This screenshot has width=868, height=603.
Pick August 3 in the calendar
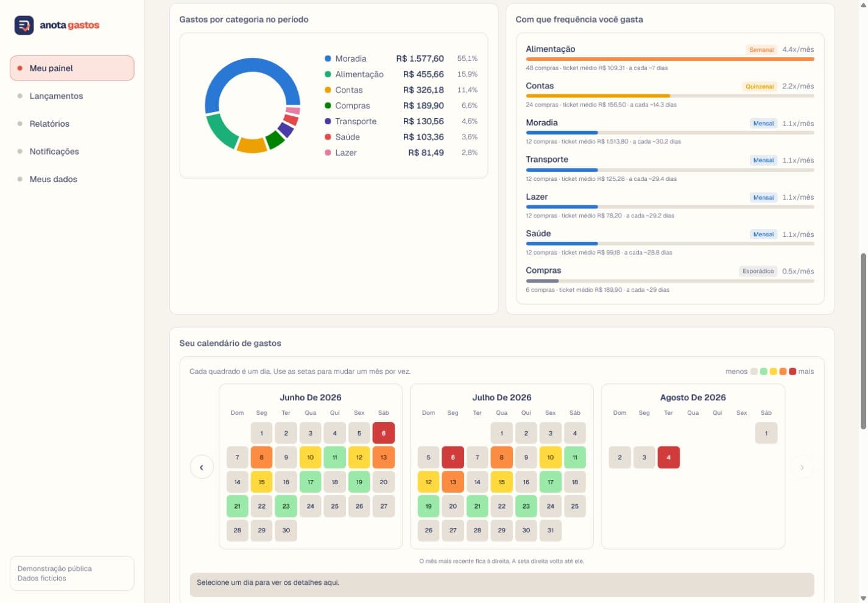coord(644,457)
